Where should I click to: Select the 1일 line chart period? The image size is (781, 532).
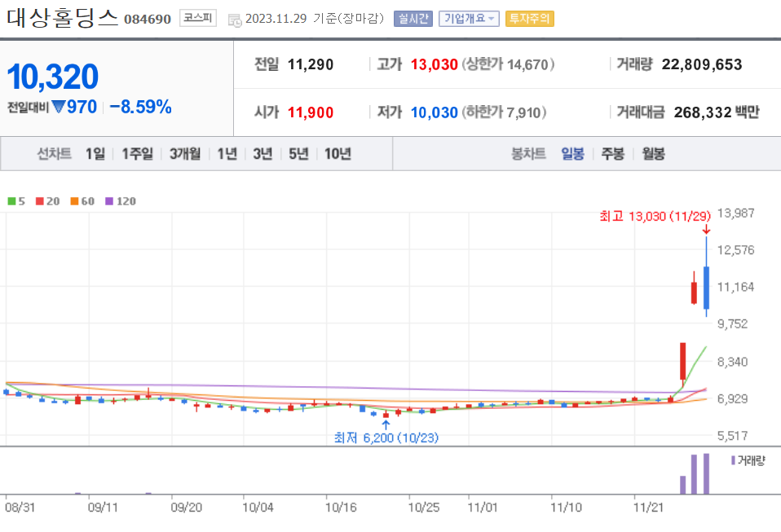coord(95,154)
